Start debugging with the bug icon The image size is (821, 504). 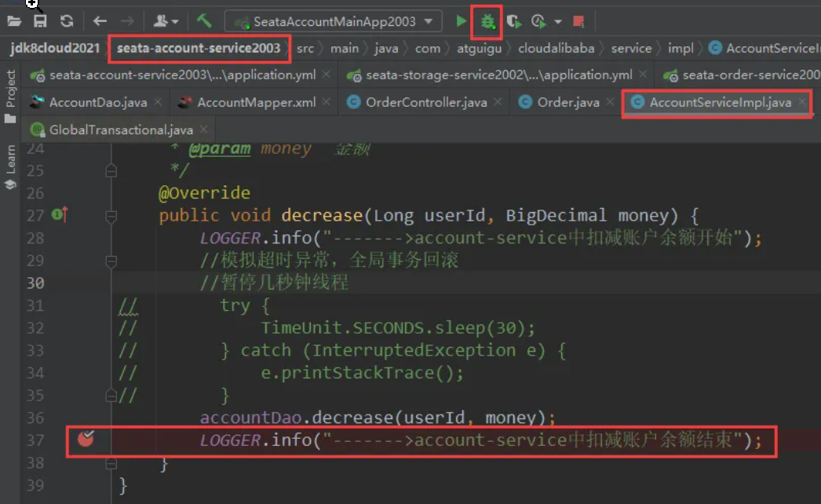pyautogui.click(x=487, y=21)
